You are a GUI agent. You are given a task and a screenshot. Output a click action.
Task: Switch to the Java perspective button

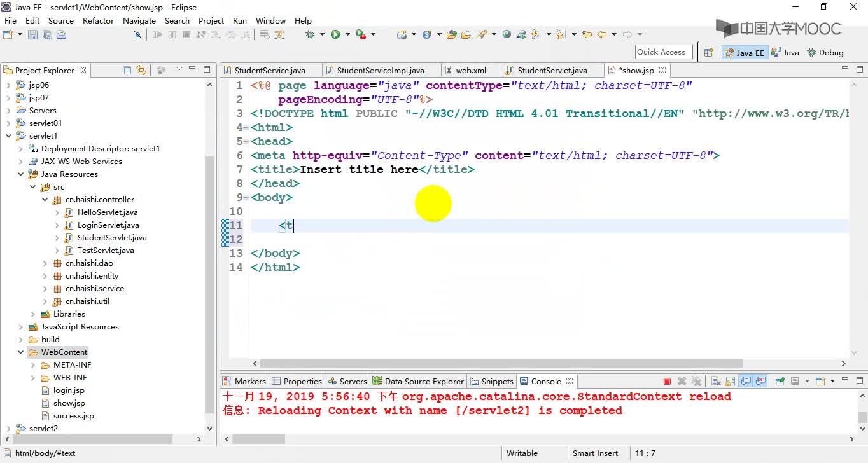(785, 53)
